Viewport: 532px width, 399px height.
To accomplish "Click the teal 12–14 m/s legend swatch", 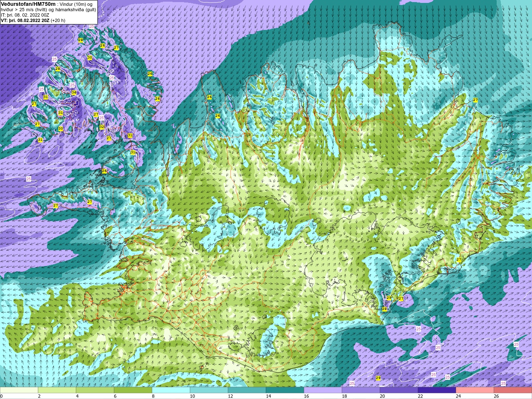I will coord(247,390).
